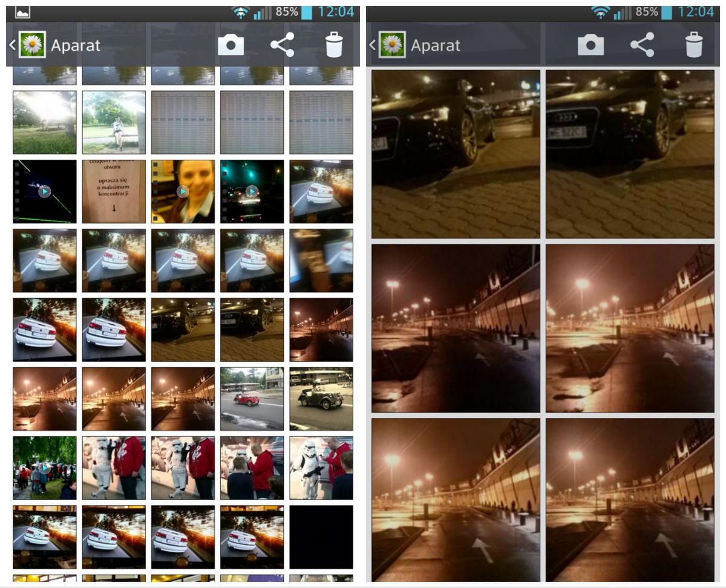Tap the 12:04 clock on left screen
This screenshot has width=726, height=588.
click(x=336, y=12)
